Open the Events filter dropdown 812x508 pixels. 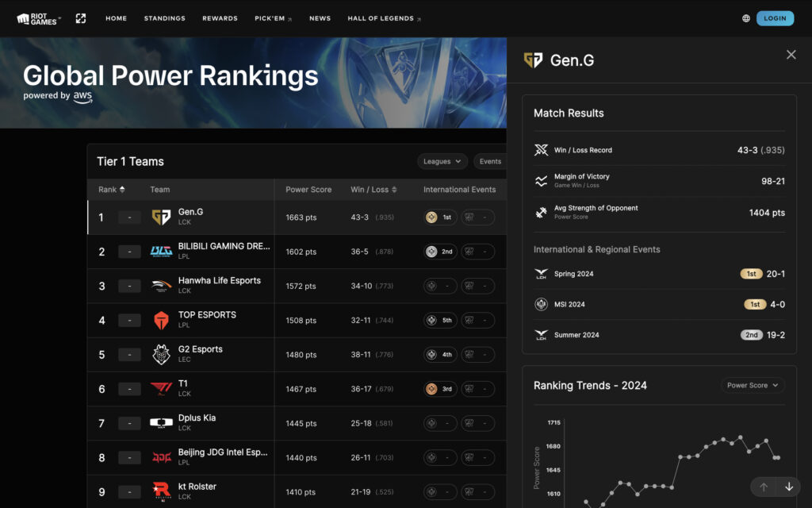point(490,161)
